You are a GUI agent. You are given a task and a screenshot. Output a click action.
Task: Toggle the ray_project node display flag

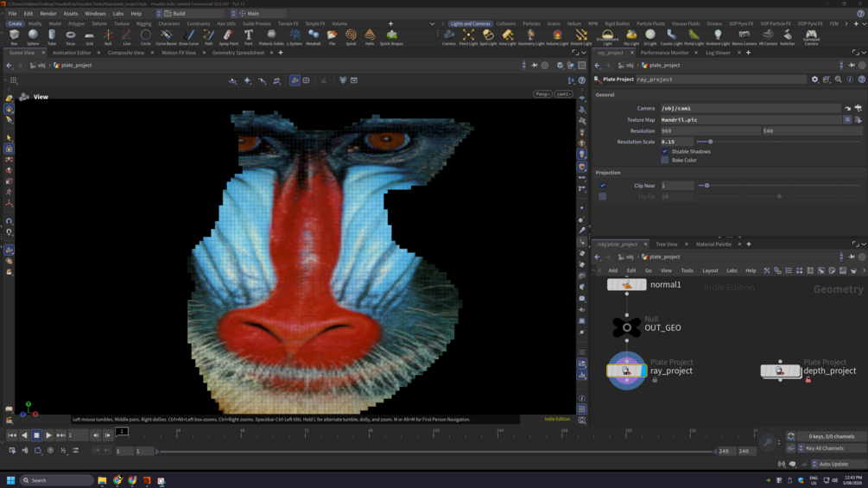click(x=643, y=371)
